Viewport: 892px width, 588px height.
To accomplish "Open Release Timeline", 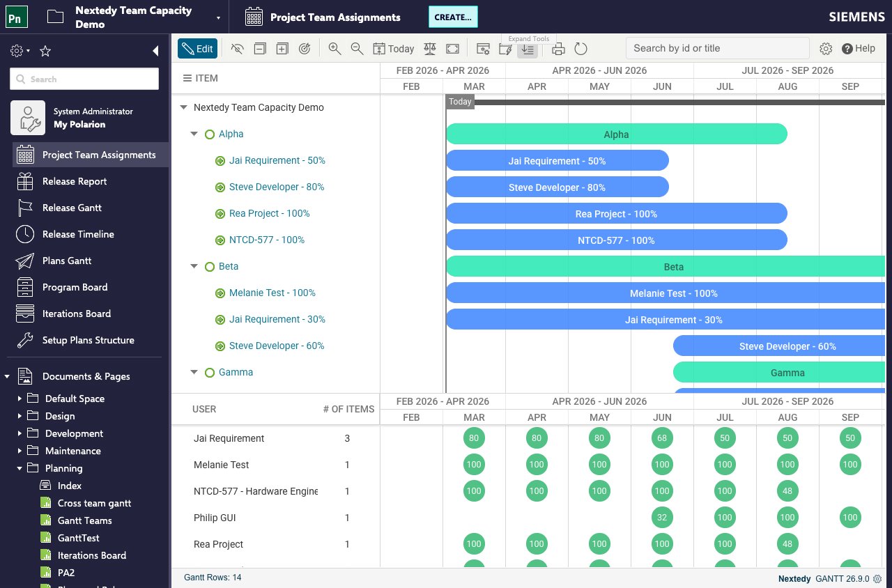I will click(78, 234).
